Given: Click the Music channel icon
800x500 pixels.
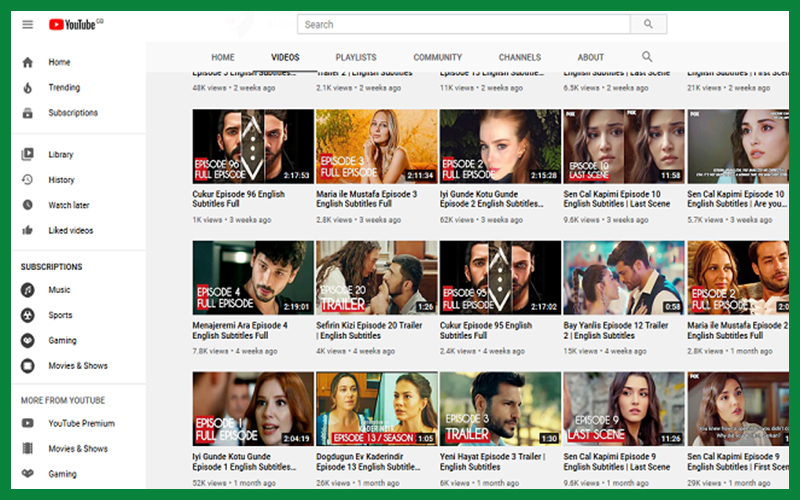Looking at the screenshot, I should 28,290.
